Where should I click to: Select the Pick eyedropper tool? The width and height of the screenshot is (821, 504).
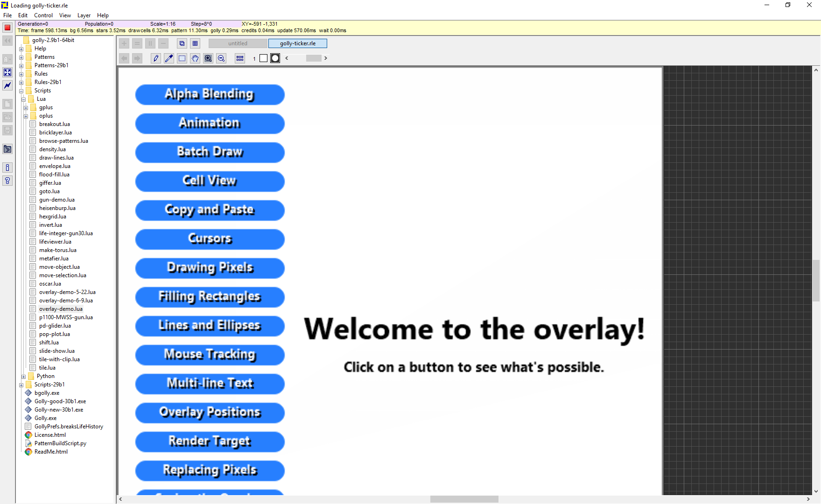[169, 58]
